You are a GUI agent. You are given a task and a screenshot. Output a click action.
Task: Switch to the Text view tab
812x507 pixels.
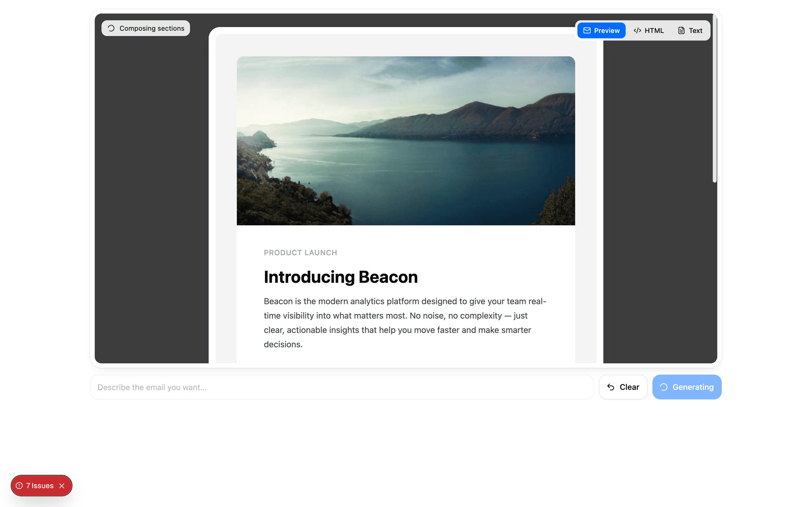690,30
